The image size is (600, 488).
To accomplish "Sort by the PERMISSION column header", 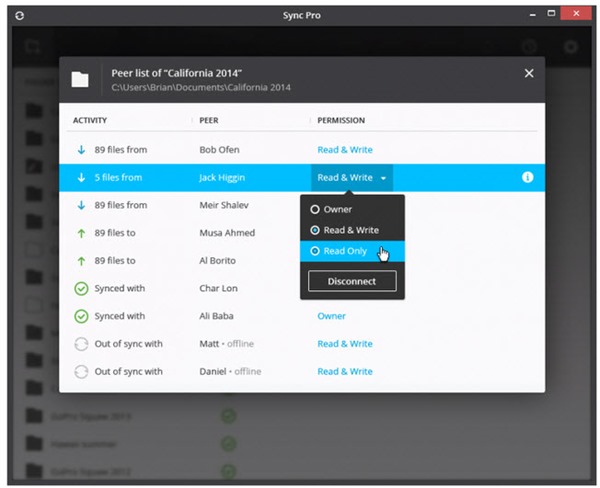I will click(x=341, y=120).
